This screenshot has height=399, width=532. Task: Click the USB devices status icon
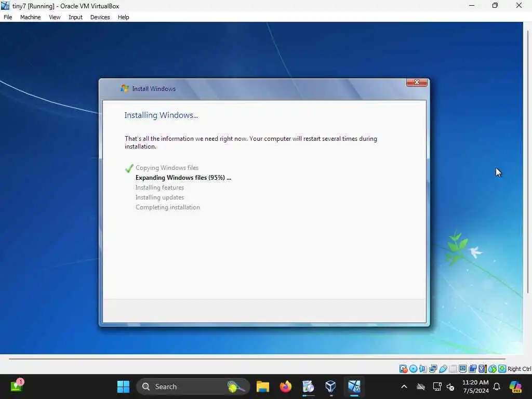443,369
